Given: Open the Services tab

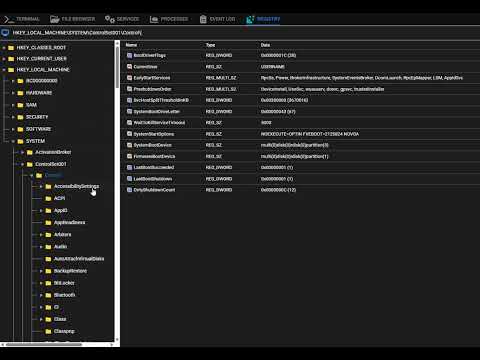Looking at the screenshot, I should [122, 19].
